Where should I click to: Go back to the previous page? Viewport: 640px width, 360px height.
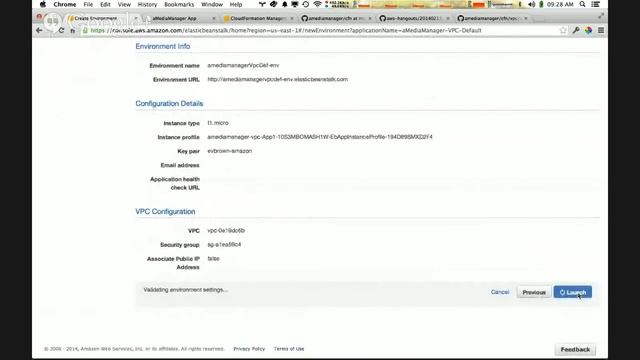39,31
